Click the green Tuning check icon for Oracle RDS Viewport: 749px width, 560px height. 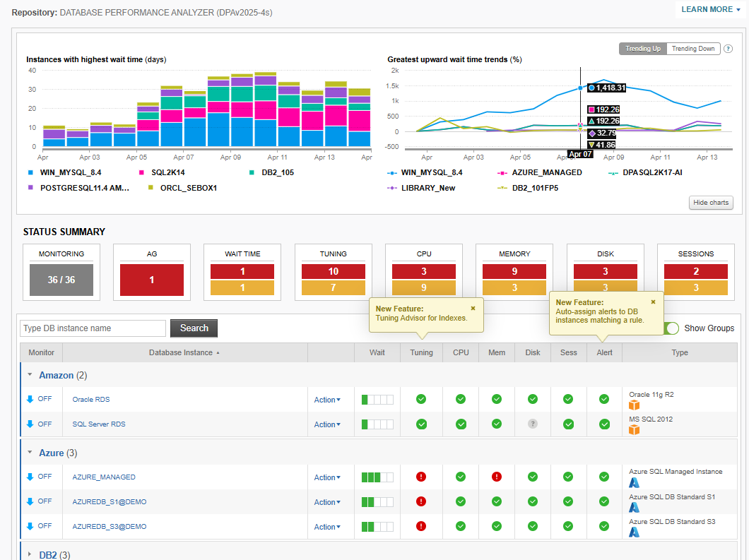click(x=421, y=399)
